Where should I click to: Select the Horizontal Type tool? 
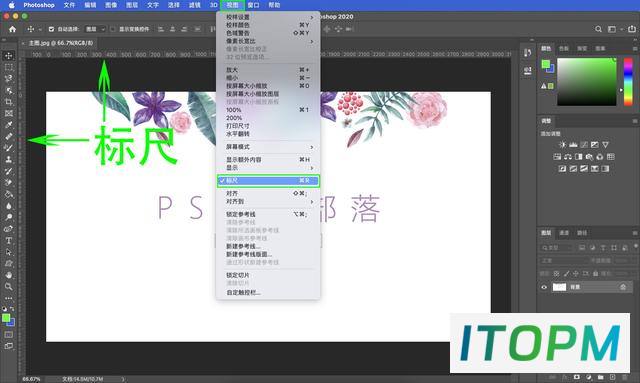[x=9, y=240]
